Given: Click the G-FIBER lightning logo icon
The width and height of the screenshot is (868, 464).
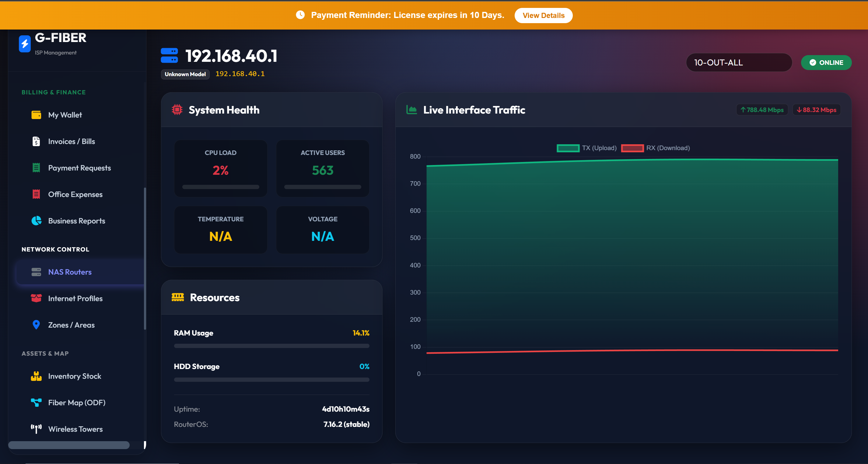Looking at the screenshot, I should 25,44.
